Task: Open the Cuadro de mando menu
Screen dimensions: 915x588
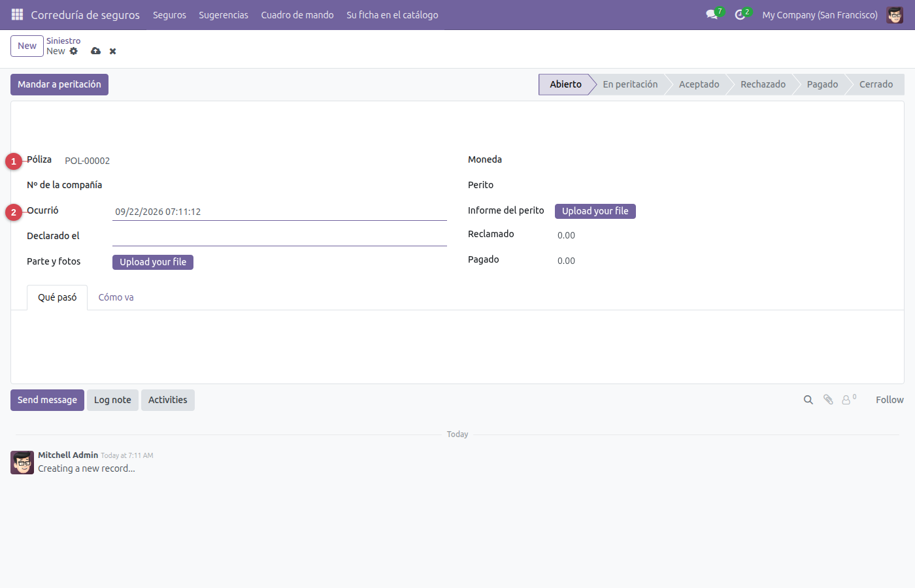Action: pos(297,14)
